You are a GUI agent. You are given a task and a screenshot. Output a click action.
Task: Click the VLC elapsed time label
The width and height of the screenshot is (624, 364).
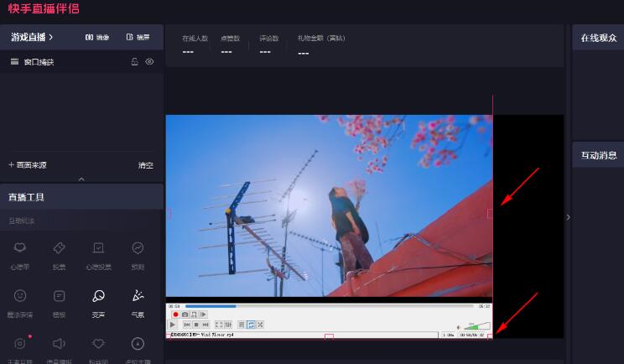174,306
